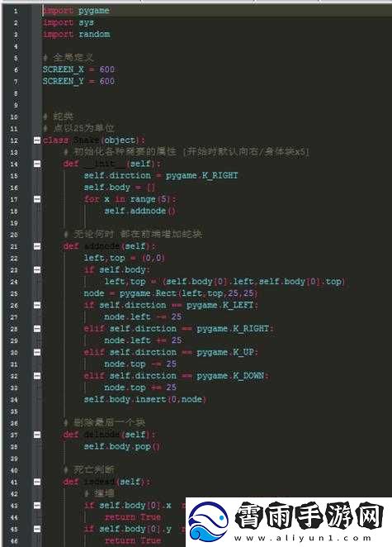Screen dimensions: 392x547
Task: Click the 'import random' line
Action: (76, 35)
